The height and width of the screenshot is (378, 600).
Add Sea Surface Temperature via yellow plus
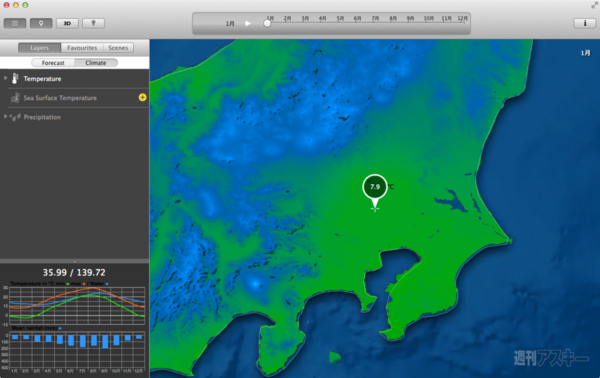tap(142, 98)
